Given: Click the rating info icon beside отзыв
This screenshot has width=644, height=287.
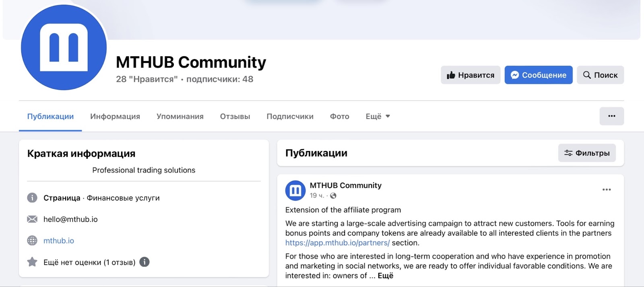Looking at the screenshot, I should (x=144, y=262).
